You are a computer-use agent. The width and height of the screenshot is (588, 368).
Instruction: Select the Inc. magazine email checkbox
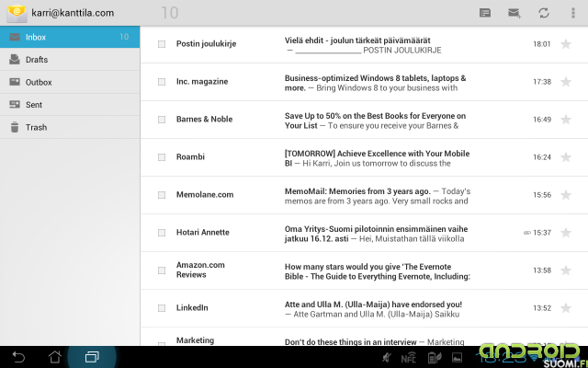pyautogui.click(x=162, y=82)
